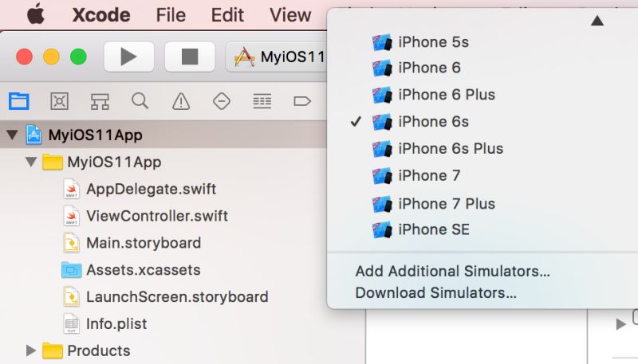Click the green zoom window button
The image size is (638, 364).
(x=78, y=57)
